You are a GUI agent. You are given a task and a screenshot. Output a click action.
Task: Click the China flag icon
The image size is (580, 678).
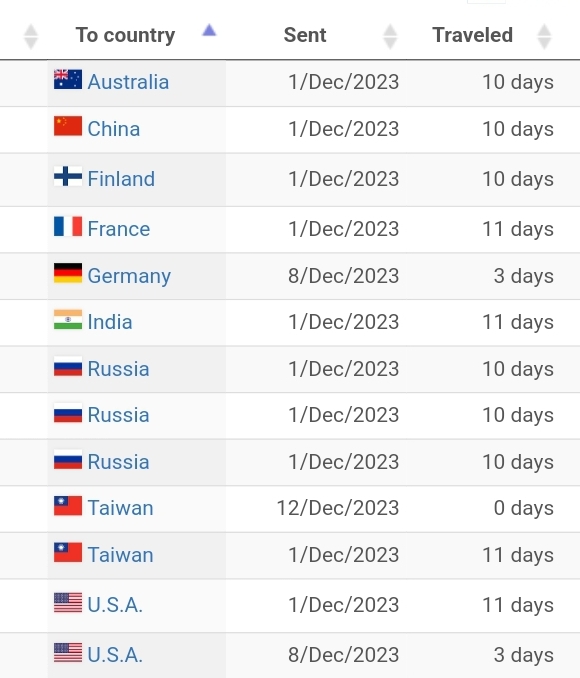[x=68, y=126]
